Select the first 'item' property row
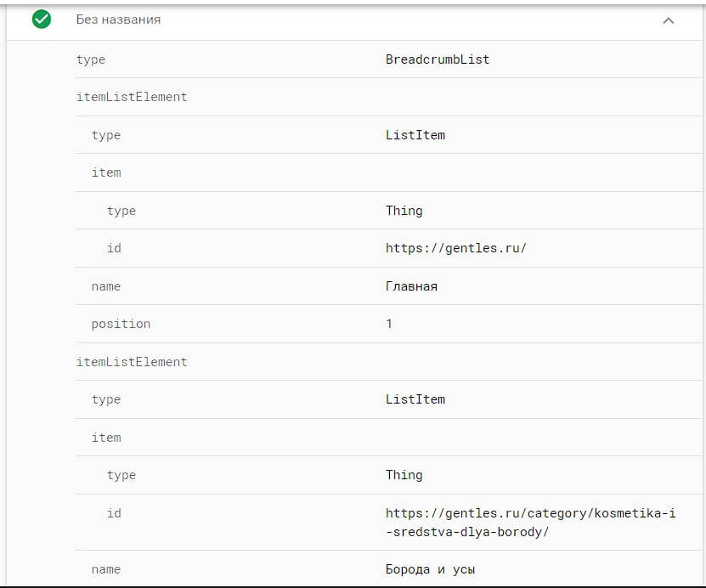This screenshot has width=706, height=588. [388, 172]
